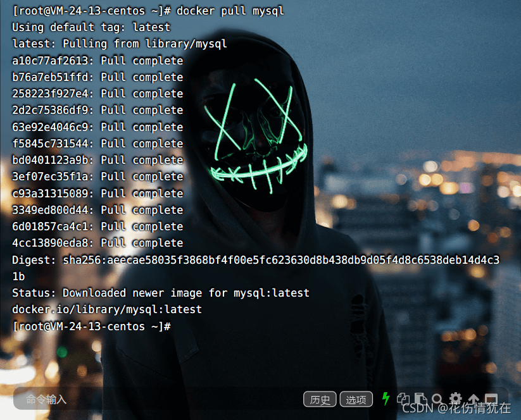The height and width of the screenshot is (420, 521).
Task: Click the line "Using default tag: latest"
Action: pos(91,27)
